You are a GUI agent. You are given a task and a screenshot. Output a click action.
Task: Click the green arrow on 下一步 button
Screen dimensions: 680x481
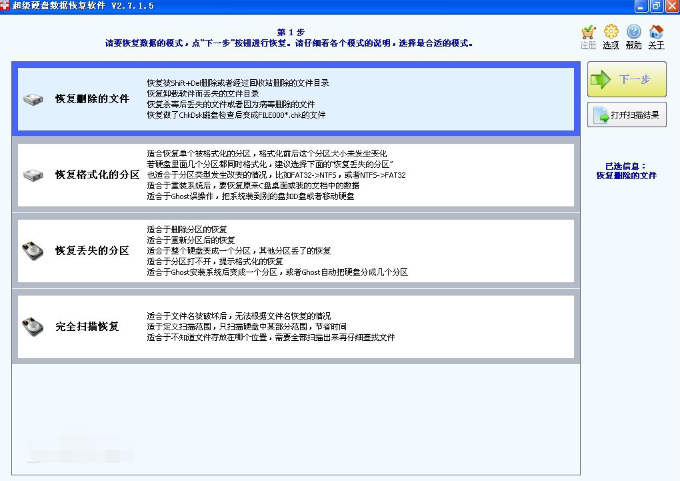tap(601, 79)
